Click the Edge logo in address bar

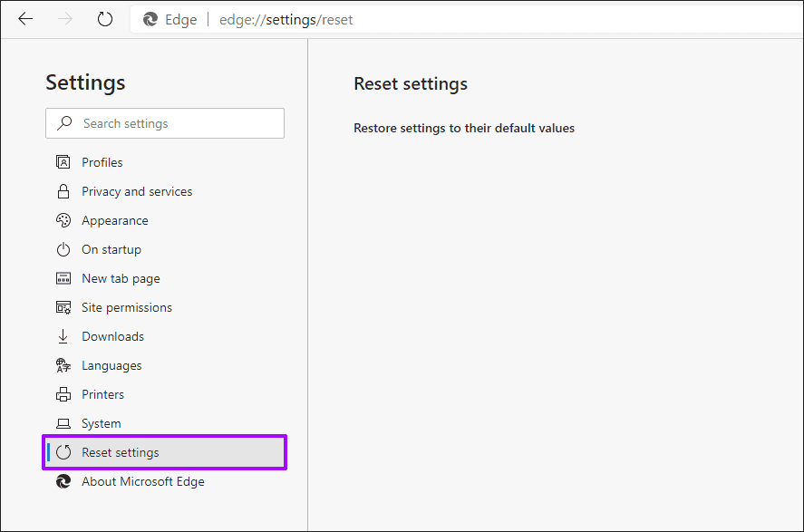point(150,19)
